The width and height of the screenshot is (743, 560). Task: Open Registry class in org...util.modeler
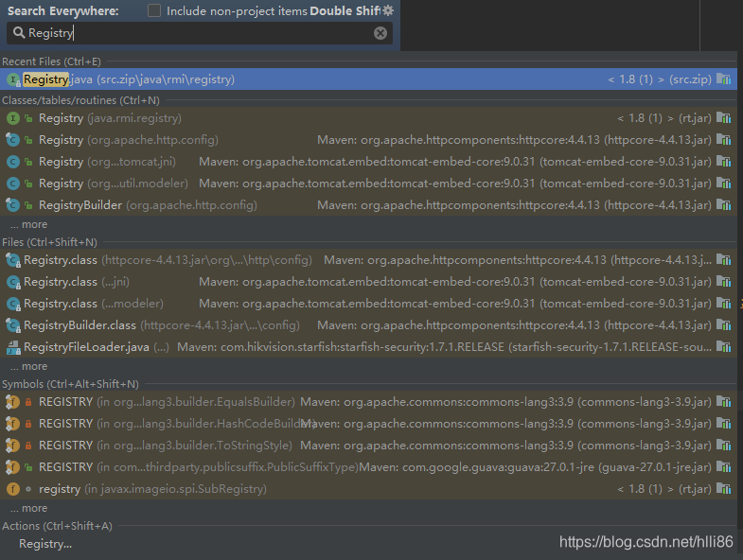point(368,184)
